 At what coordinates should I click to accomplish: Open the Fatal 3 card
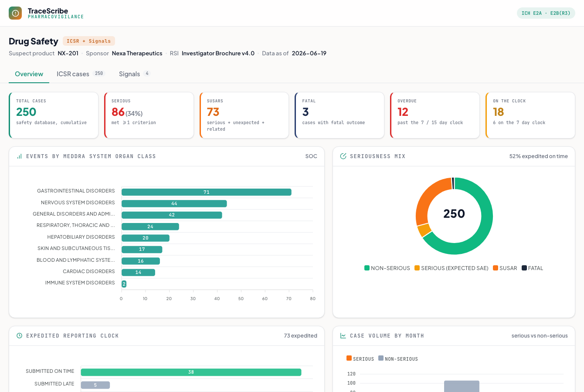pyautogui.click(x=340, y=115)
